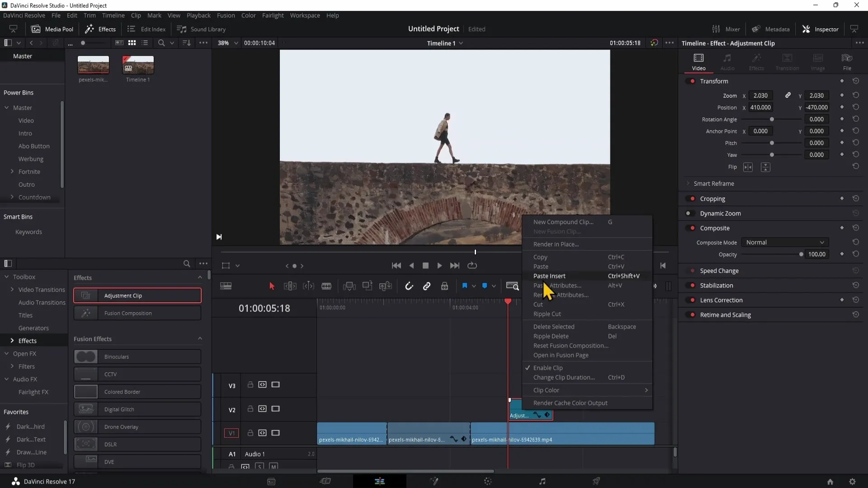Click the Paste Insert button
Viewport: 868px width, 488px height.
pos(550,275)
